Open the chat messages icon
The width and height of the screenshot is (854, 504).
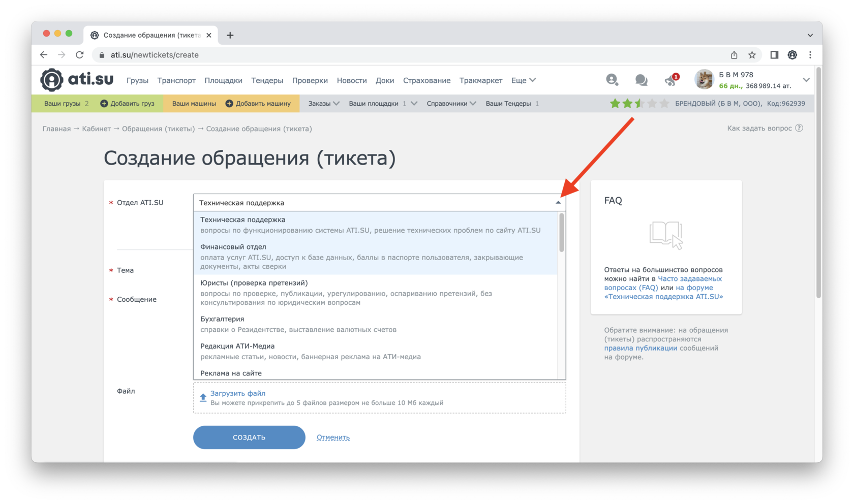tap(641, 80)
